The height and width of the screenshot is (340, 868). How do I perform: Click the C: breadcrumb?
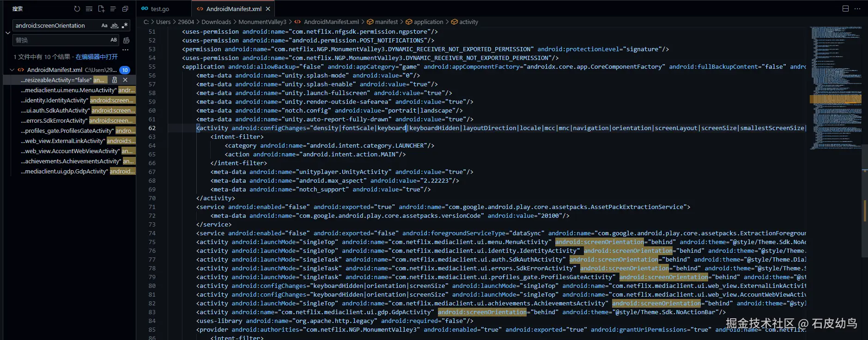pyautogui.click(x=146, y=22)
